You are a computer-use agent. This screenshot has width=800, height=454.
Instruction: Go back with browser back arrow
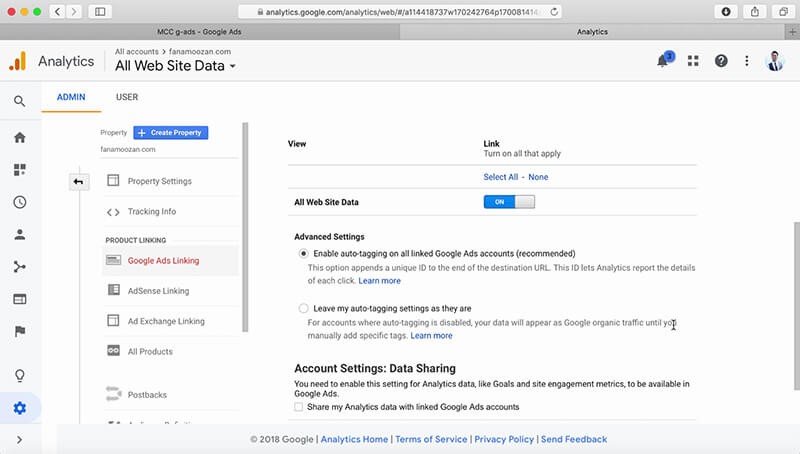58,12
